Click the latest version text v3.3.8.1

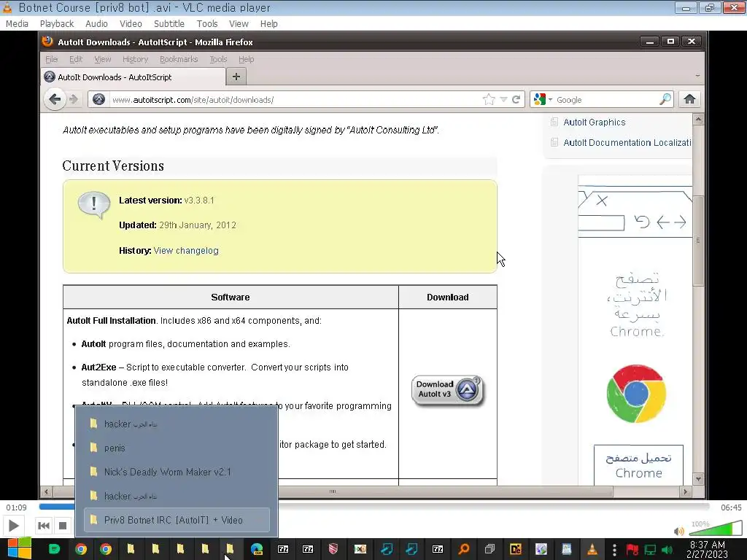199,201
